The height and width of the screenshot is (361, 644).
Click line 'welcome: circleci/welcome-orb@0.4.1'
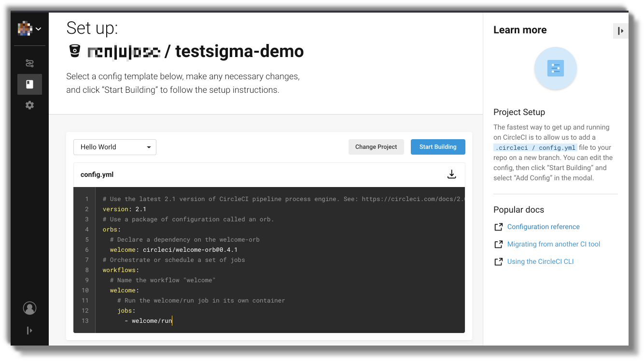pos(173,250)
